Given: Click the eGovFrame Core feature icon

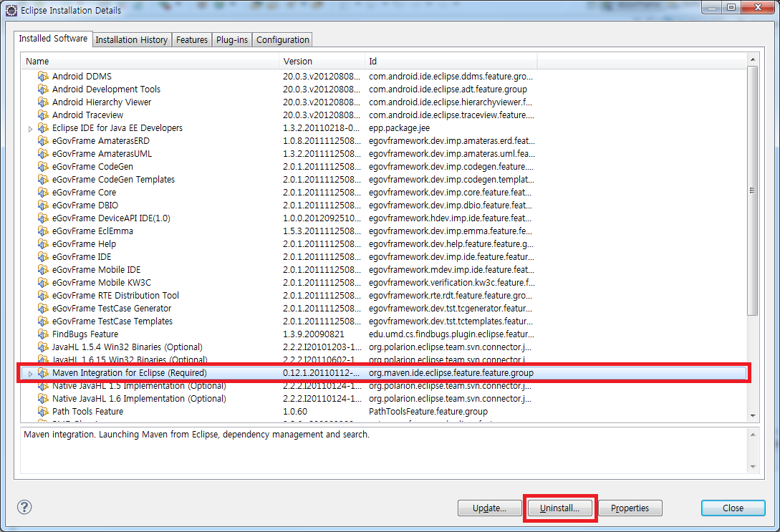Looking at the screenshot, I should click(43, 193).
